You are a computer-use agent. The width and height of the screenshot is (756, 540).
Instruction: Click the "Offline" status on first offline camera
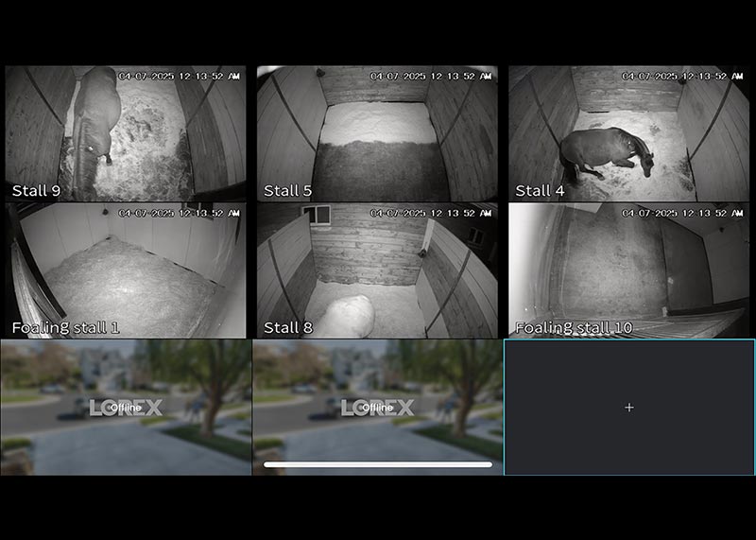(126, 408)
